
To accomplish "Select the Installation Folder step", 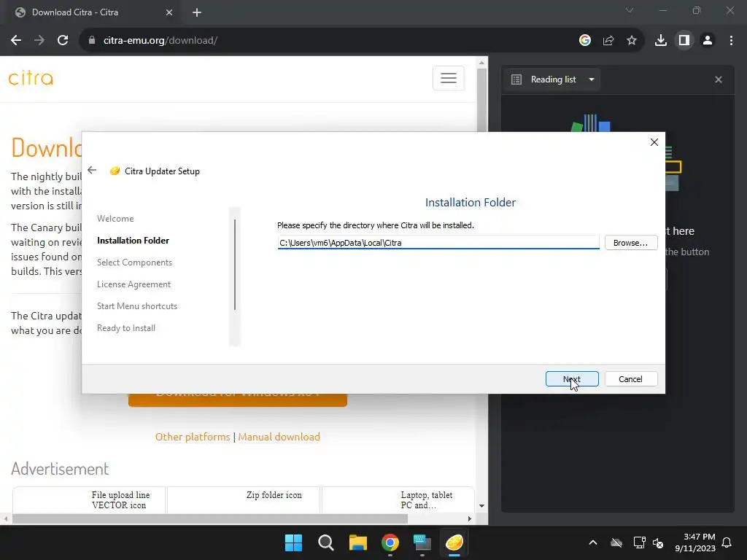I will click(133, 241).
